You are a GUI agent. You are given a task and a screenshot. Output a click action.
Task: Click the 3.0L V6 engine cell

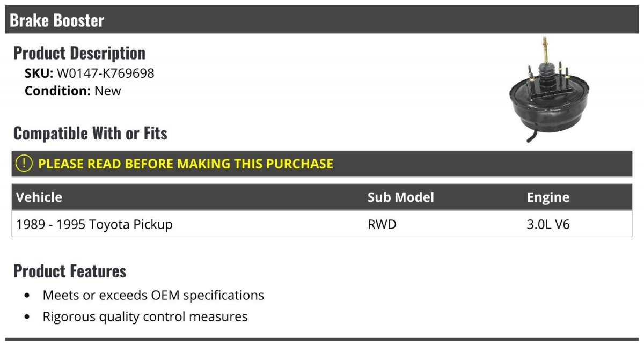[548, 224]
